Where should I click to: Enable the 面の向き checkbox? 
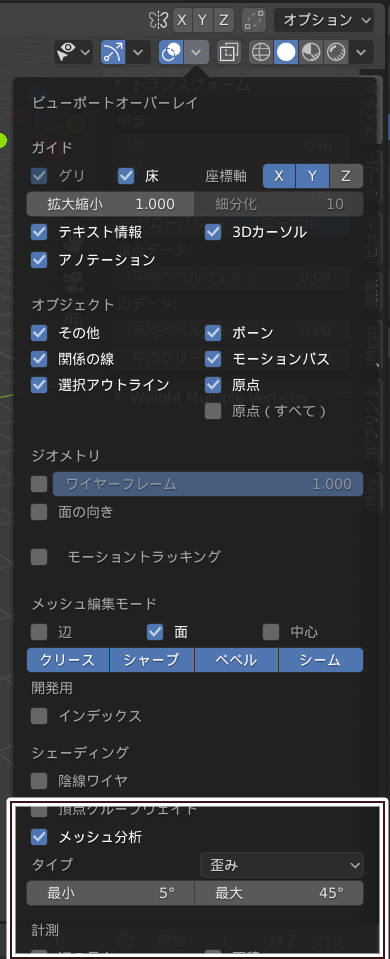(x=39, y=511)
